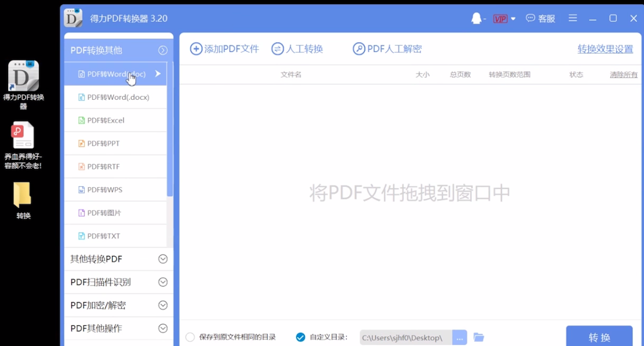Select PDF转WPS menu item
This screenshot has width=644, height=346.
click(116, 190)
